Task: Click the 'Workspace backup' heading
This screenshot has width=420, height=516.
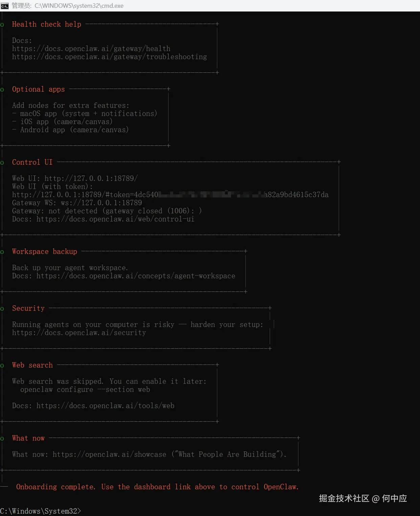Action: 45,252
